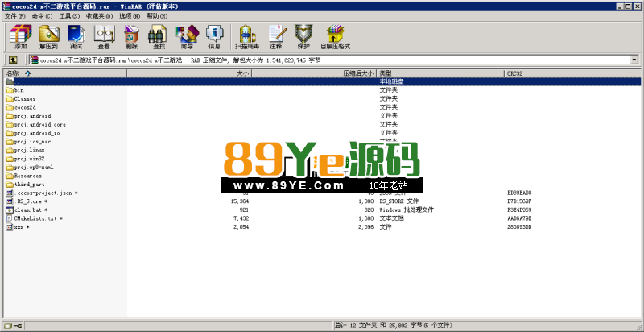Sort by Type (类型) column header
Image resolution: width=644 pixels, height=332 pixels.
point(440,73)
